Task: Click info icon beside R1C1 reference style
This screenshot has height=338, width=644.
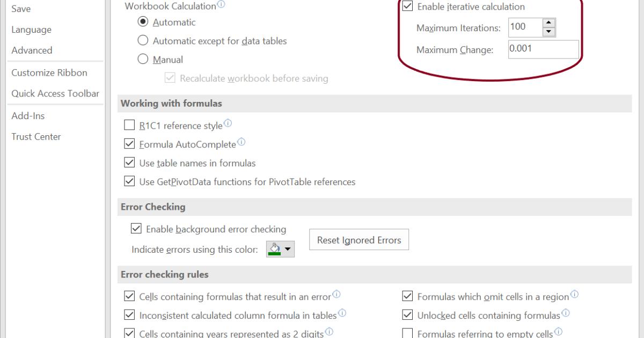Action: 228,124
